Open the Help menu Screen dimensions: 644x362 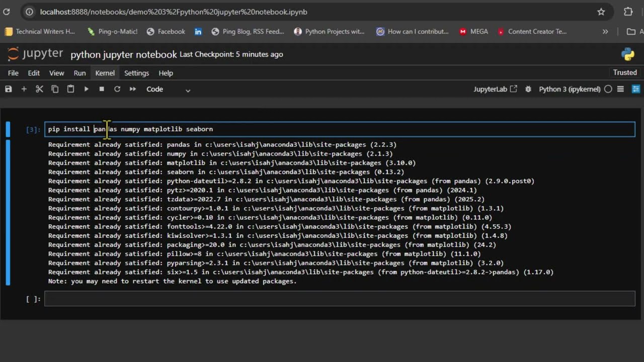point(166,73)
